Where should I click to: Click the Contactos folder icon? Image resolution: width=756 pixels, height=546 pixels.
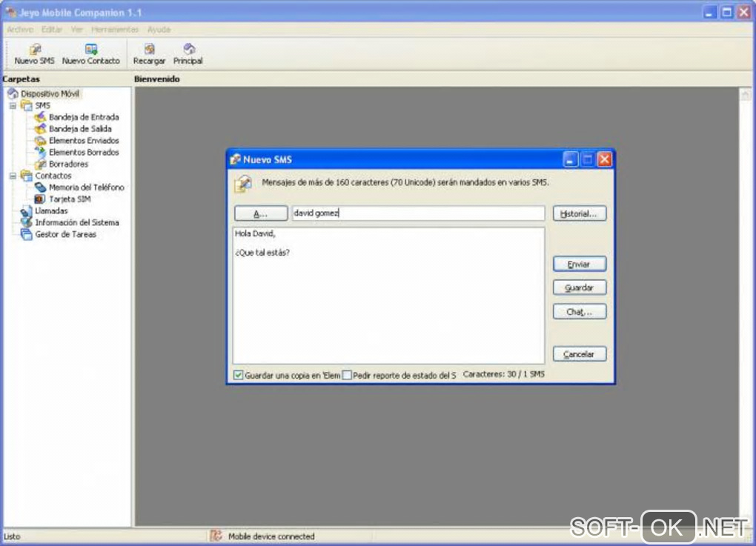[27, 176]
